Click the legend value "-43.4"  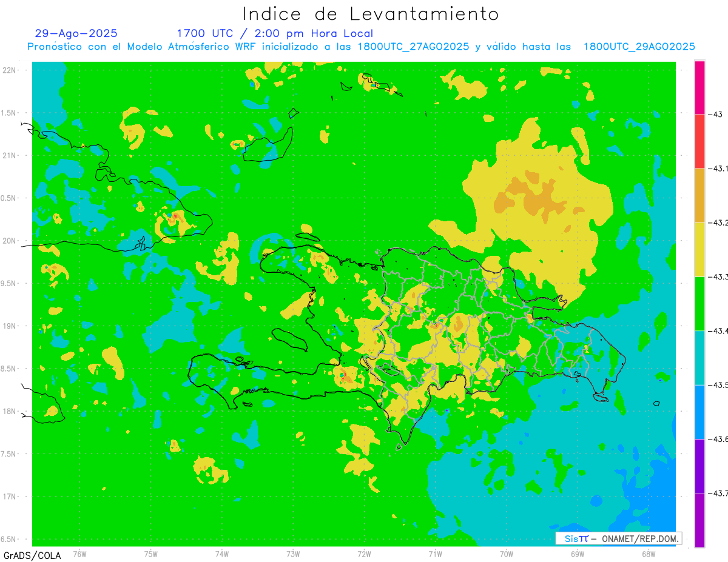click(718, 330)
